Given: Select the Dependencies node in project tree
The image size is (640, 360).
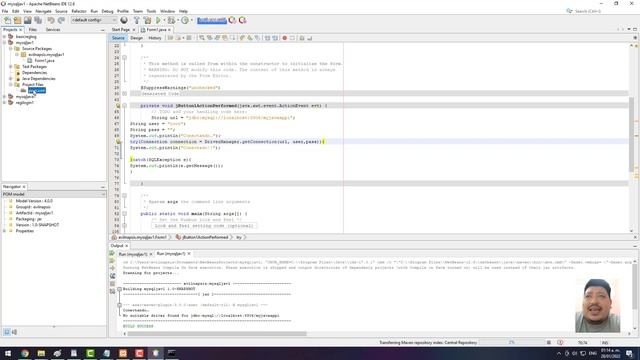Looking at the screenshot, I should tap(34, 73).
